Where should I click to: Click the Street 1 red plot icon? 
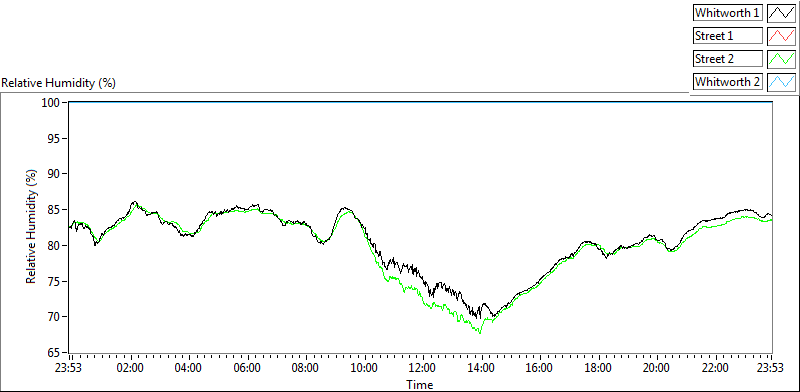coord(780,36)
